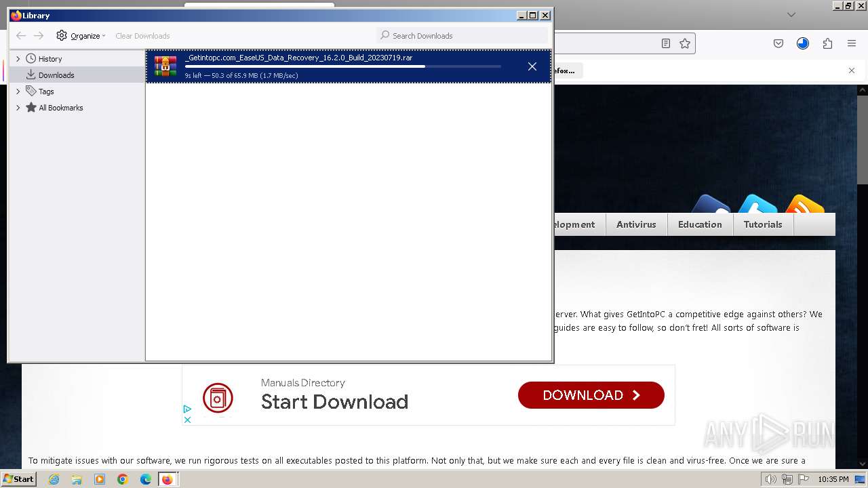This screenshot has height=488, width=868.
Task: Click the download progress bar
Action: [x=342, y=66]
